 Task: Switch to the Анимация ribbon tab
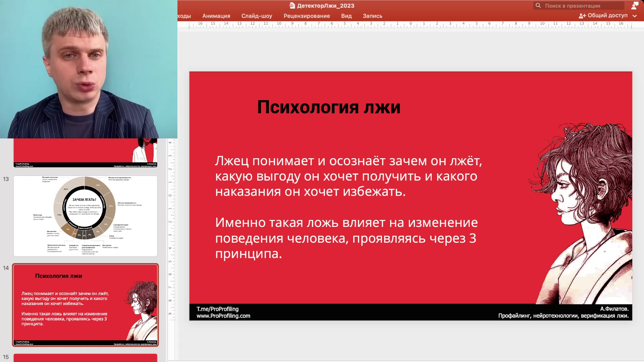click(216, 16)
